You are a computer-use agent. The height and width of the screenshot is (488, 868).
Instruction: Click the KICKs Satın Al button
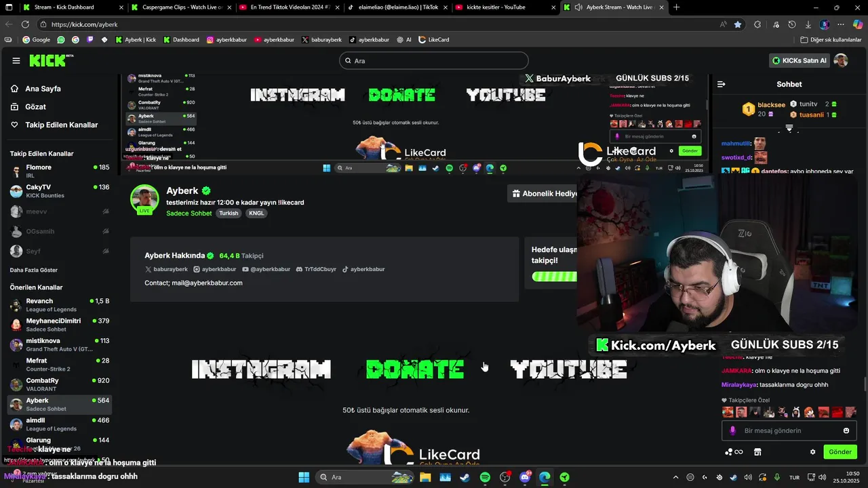click(800, 60)
